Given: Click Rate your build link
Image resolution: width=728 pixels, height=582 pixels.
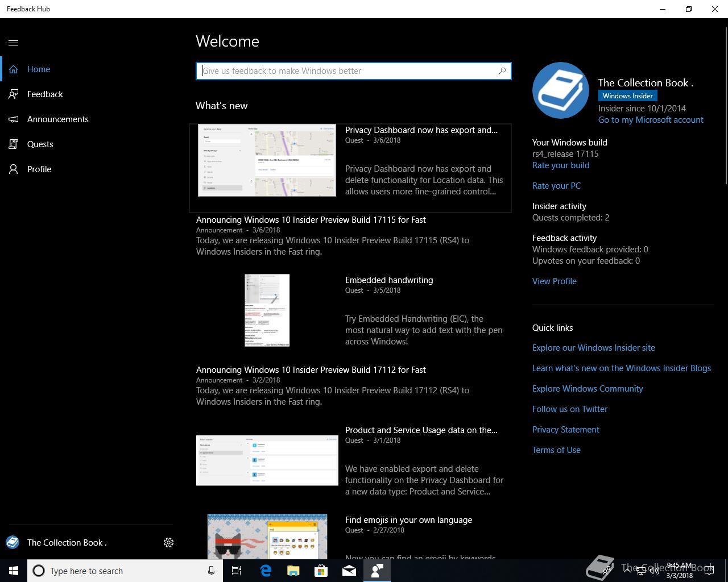Looking at the screenshot, I should tap(561, 165).
